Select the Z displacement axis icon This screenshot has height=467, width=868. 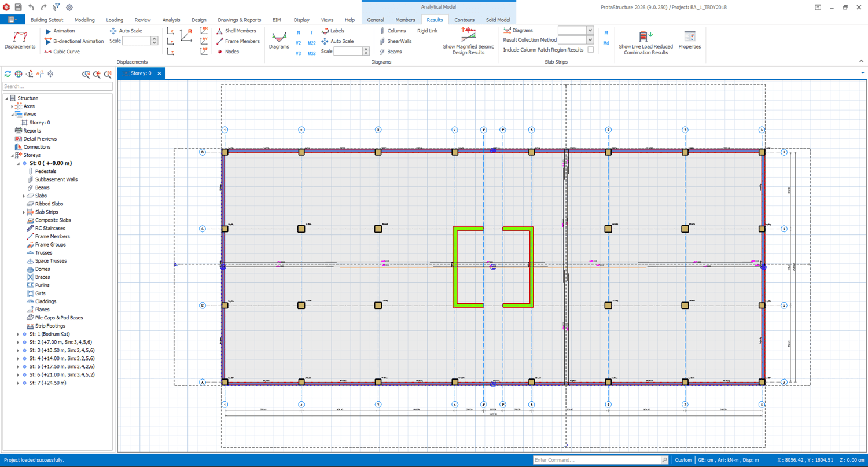point(171,52)
